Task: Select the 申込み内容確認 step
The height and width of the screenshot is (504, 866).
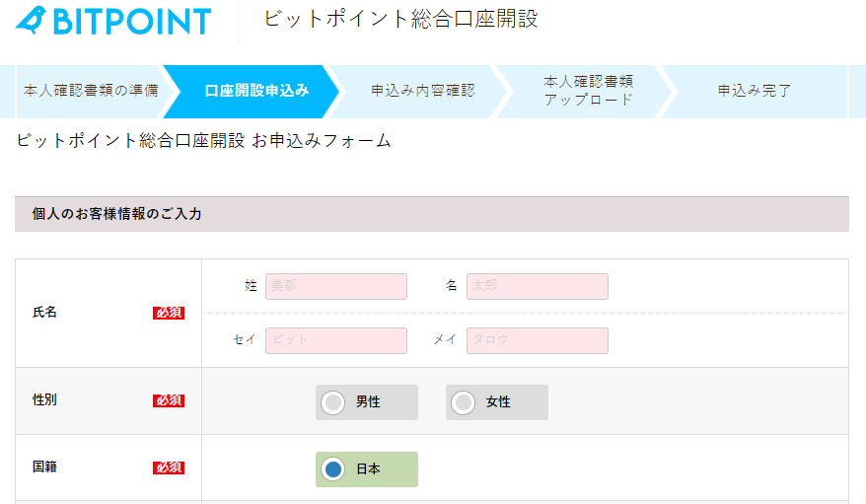Action: 422,91
